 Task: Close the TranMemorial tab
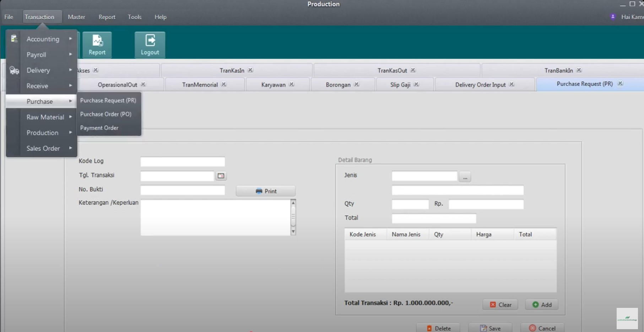pos(224,84)
